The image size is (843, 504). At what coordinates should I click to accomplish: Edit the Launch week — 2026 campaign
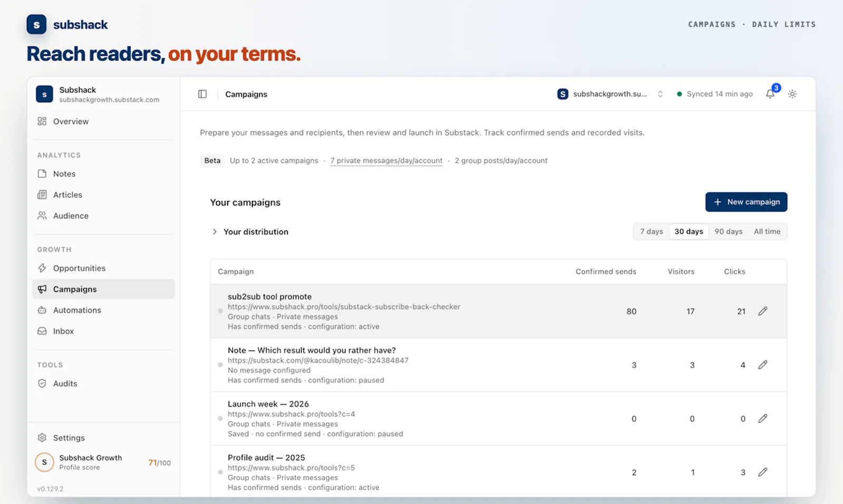[x=762, y=419]
